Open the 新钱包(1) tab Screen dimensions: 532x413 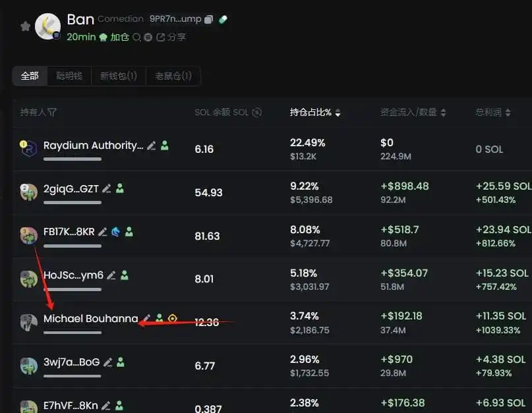[119, 76]
